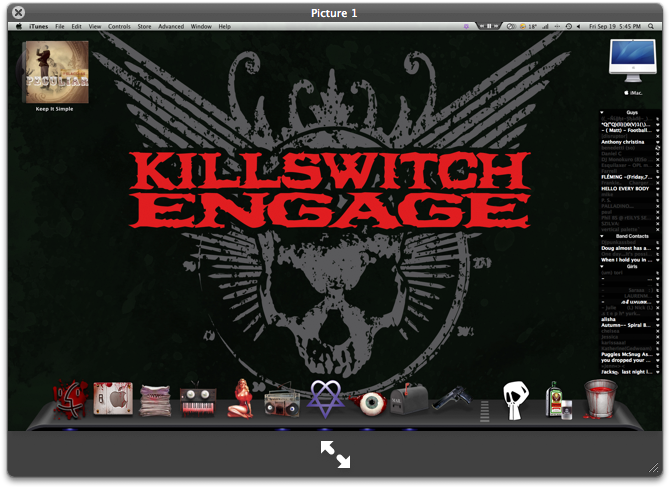Click the dock separator handle
Screen dimensions: 670x488
[x=485, y=412]
